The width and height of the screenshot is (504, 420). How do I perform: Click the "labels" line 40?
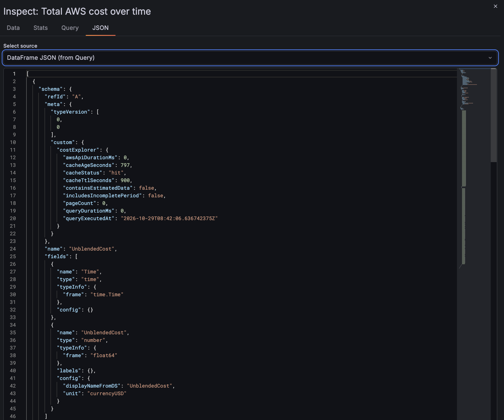click(76, 371)
